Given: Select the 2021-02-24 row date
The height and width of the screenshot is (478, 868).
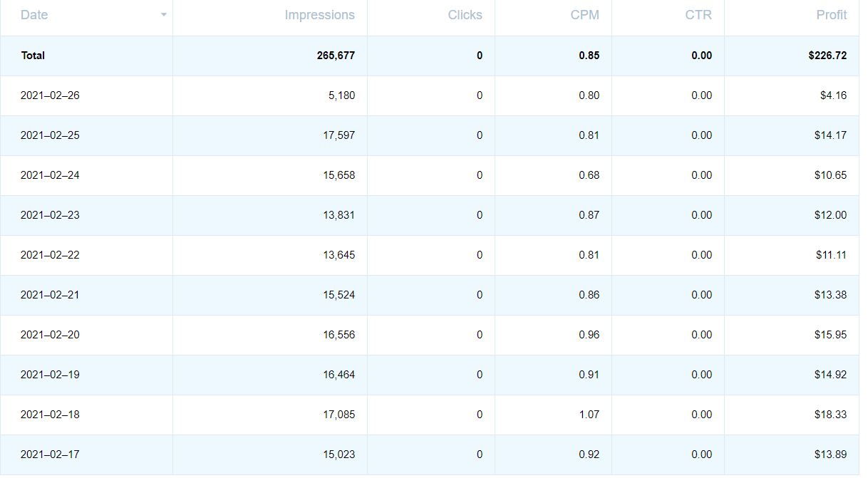Looking at the screenshot, I should [50, 175].
